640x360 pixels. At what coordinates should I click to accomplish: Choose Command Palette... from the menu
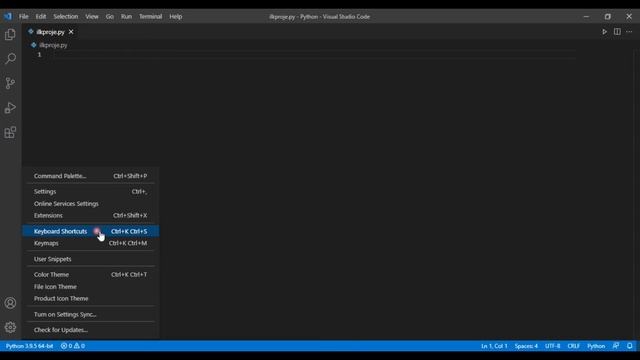[91, 176]
